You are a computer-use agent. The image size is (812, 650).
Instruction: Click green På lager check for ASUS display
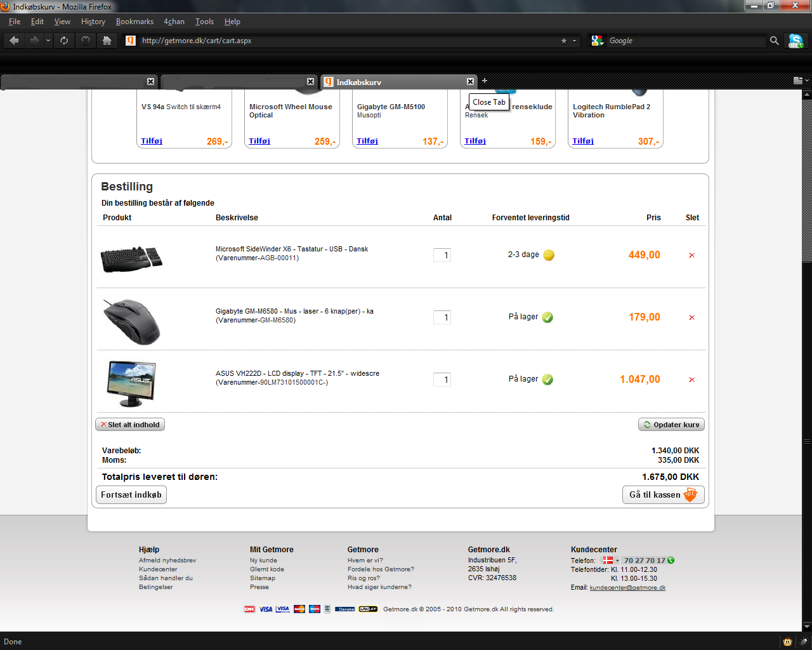(x=547, y=380)
